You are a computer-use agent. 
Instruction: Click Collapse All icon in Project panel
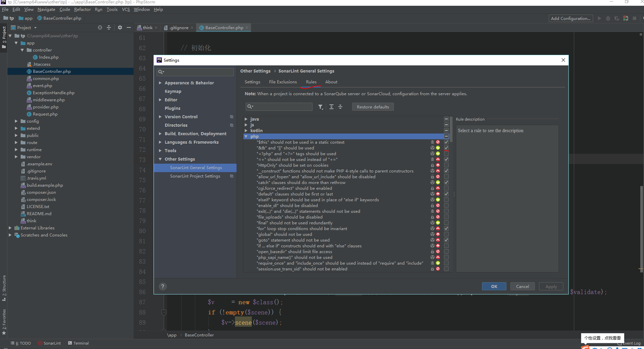pos(109,27)
